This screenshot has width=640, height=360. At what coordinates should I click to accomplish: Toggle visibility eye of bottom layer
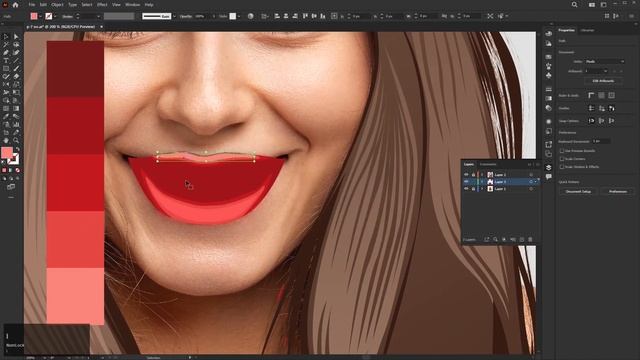[466, 189]
